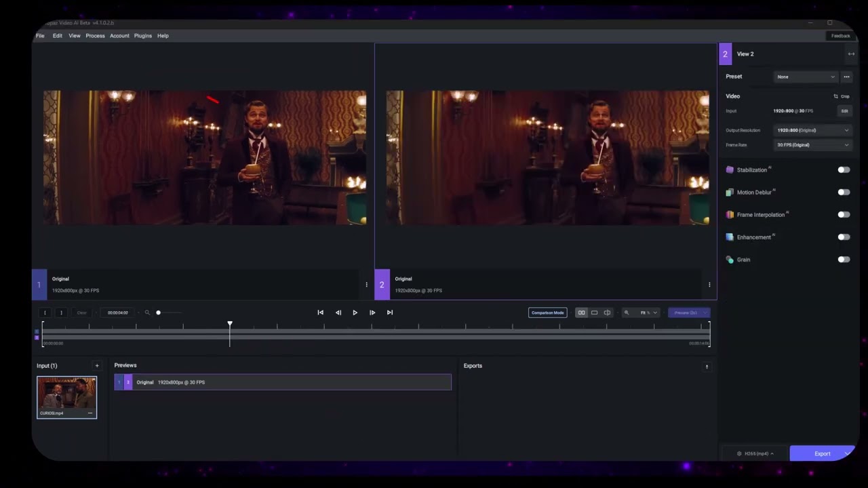Image resolution: width=868 pixels, height=488 pixels.
Task: Select the single view layout icon
Action: coord(594,312)
